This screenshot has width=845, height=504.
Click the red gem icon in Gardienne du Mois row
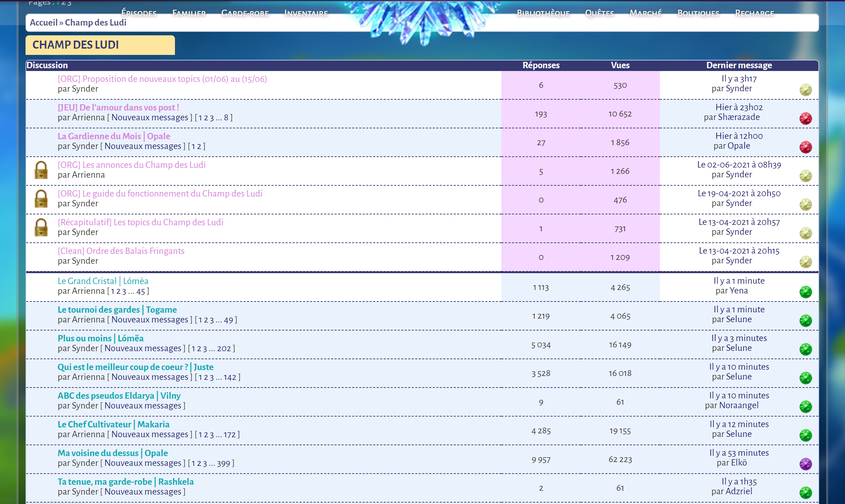click(805, 147)
